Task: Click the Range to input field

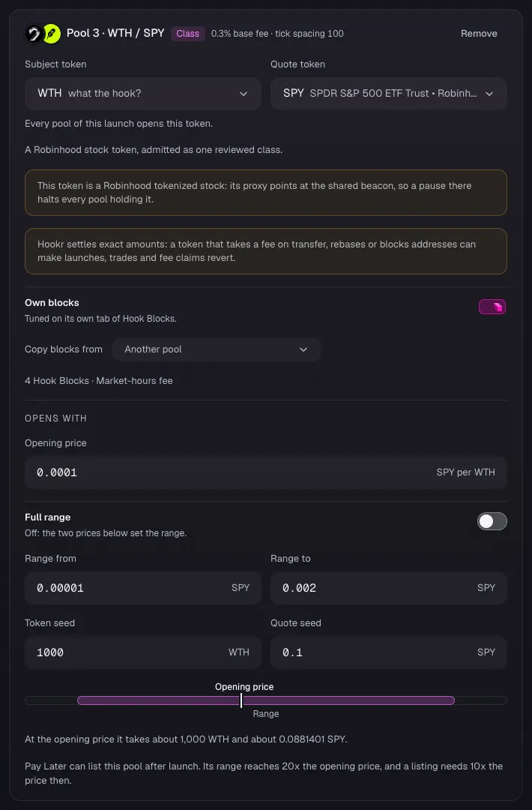Action: pos(389,588)
